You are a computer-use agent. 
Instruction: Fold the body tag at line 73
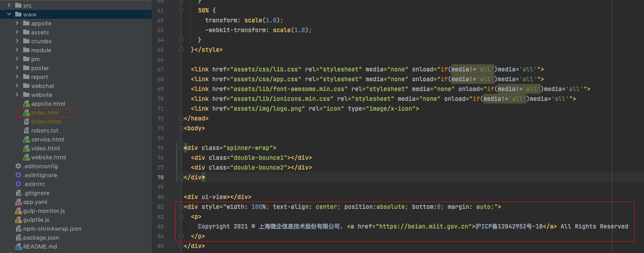(181, 128)
